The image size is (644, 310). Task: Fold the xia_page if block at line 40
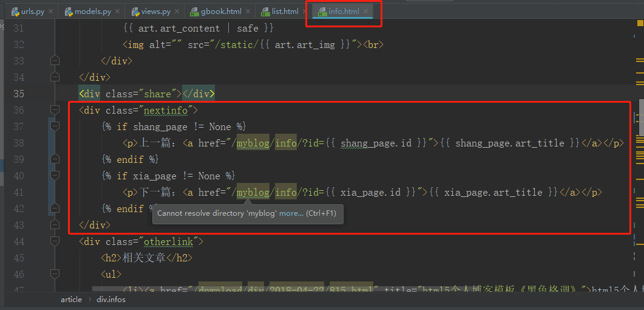[x=55, y=176]
